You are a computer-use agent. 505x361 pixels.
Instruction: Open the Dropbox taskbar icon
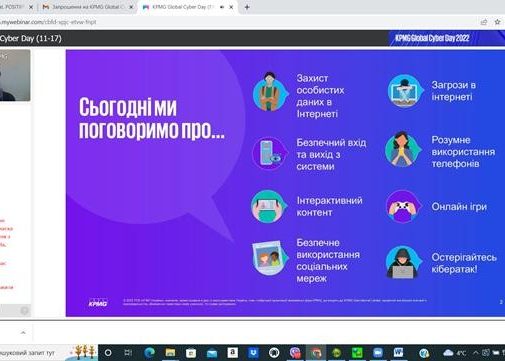[253, 352]
